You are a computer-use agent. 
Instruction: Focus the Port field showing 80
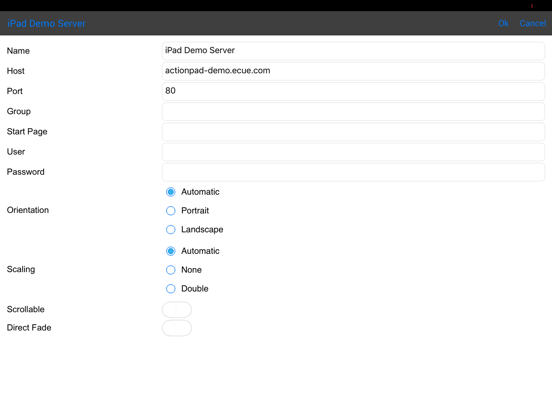[353, 91]
